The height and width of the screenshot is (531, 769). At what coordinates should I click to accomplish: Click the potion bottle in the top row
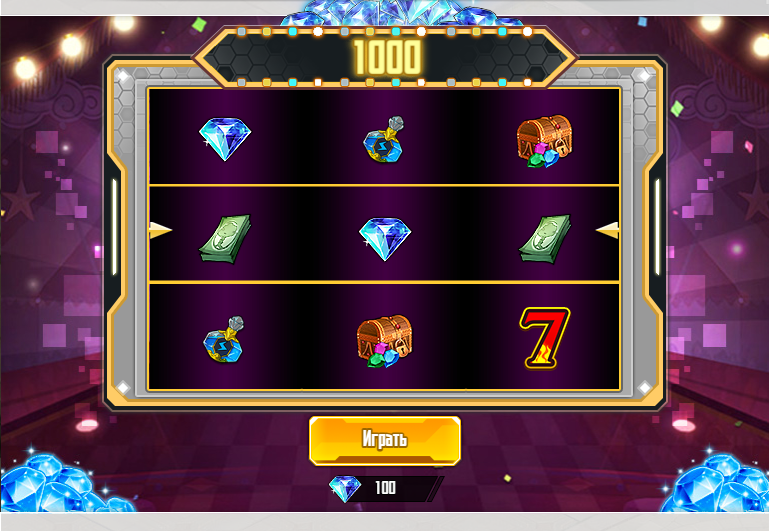(384, 140)
